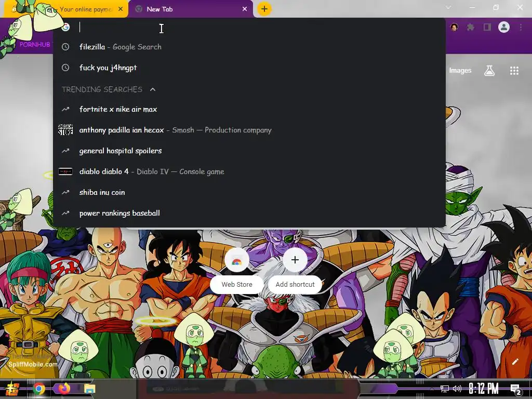This screenshot has width=532, height=399.
Task: Select power rankings baseball suggestion
Action: click(x=249, y=213)
